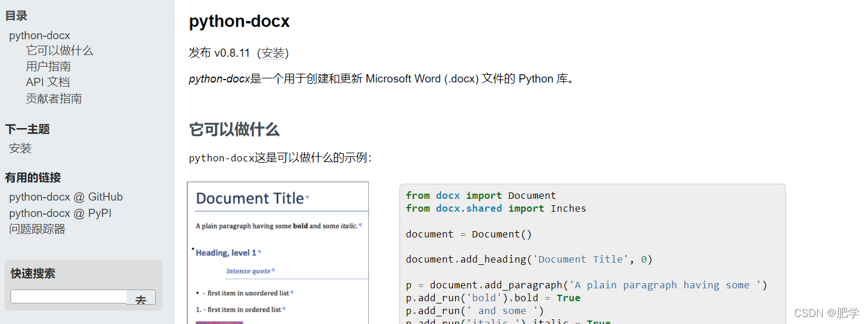The height and width of the screenshot is (324, 868).
Task: Click the 发布 v0.8.11 version text
Action: coord(219,53)
